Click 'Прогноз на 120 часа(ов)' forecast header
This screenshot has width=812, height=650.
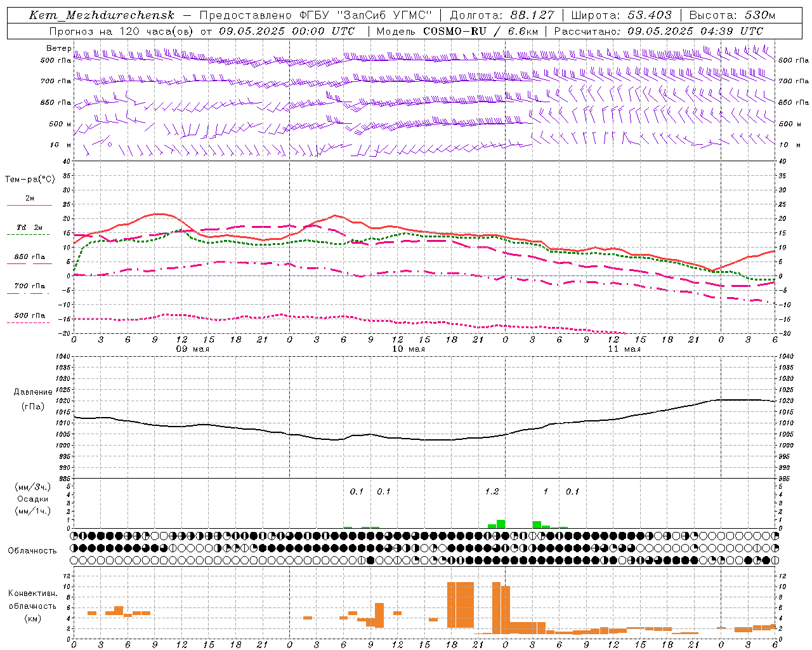tap(122, 31)
